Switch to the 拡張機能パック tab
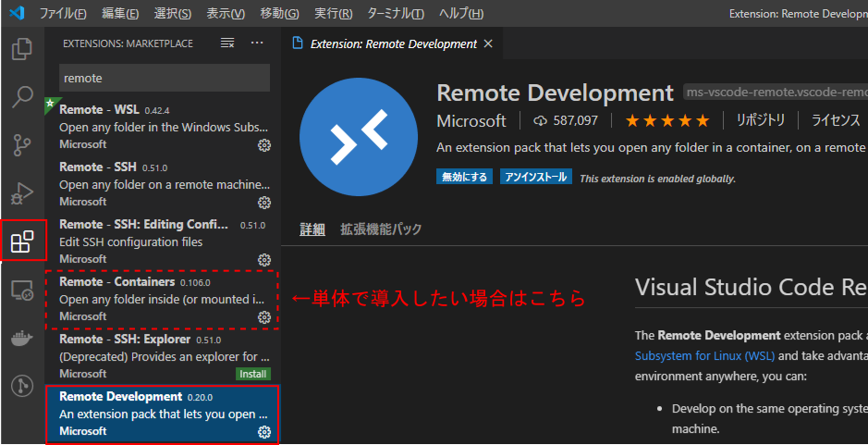 (381, 229)
